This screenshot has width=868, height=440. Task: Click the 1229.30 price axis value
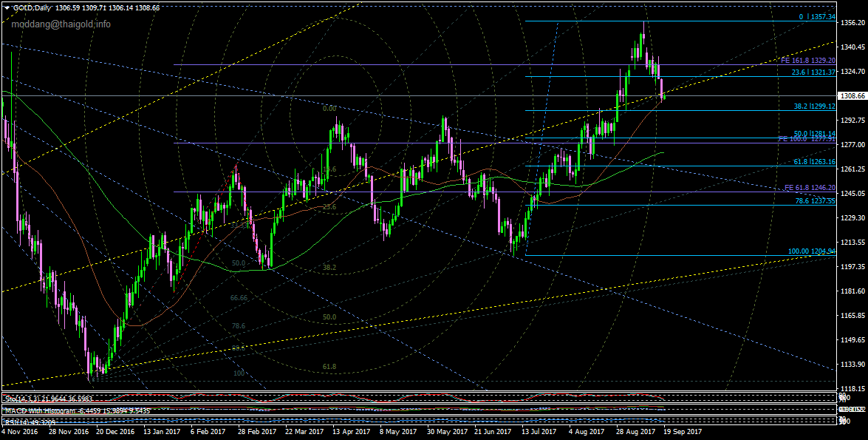pos(853,218)
